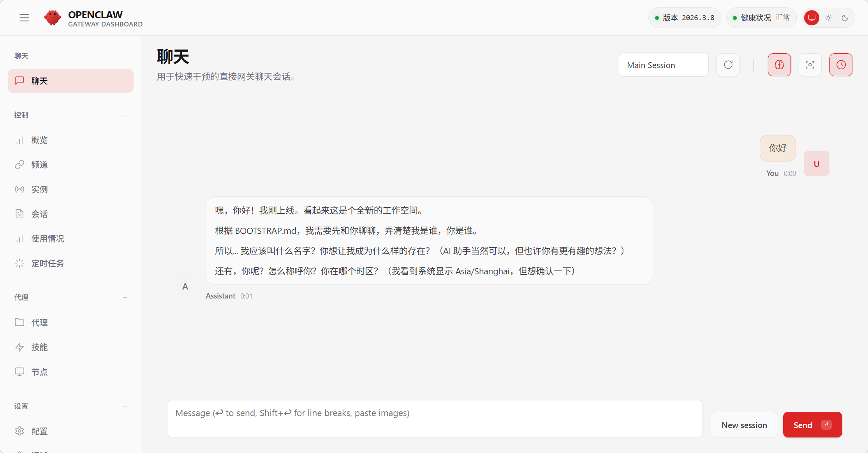The height and width of the screenshot is (453, 868).
Task: Open the Main Session dropdown
Action: tap(663, 65)
